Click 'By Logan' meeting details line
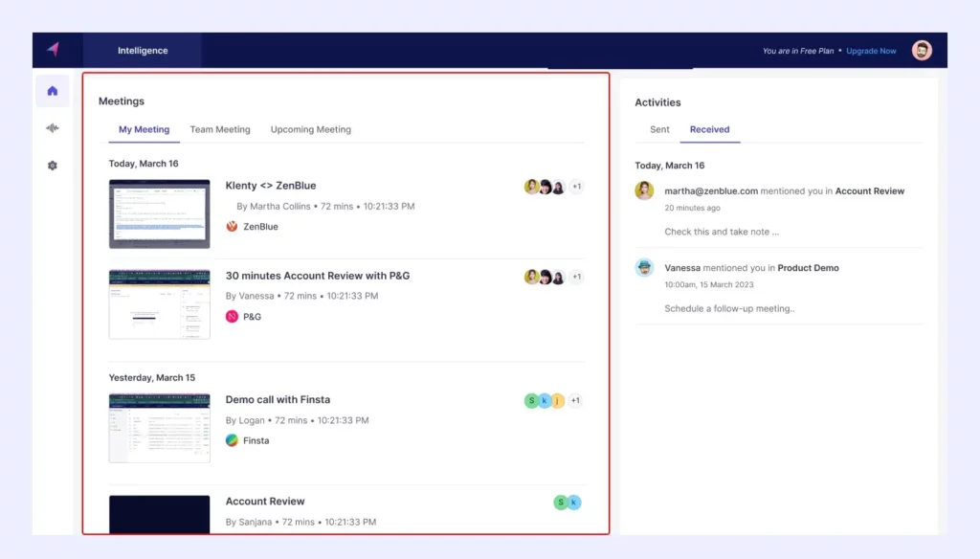980x559 pixels. [x=297, y=420]
